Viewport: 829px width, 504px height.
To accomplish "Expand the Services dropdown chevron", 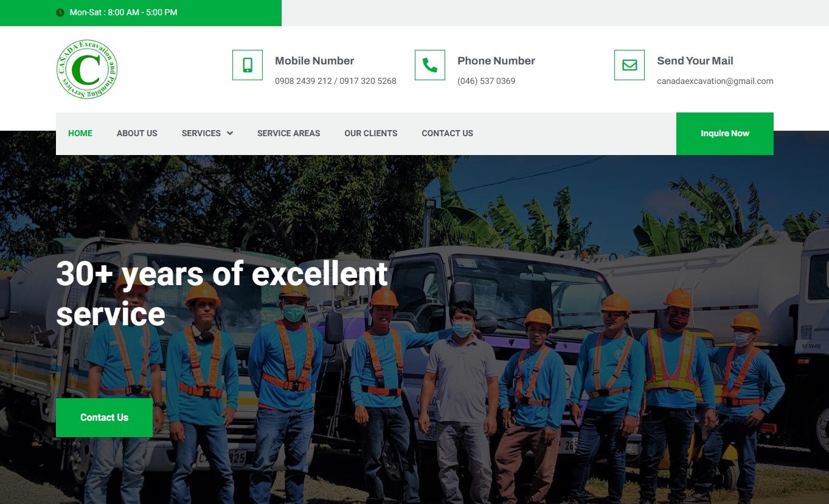I will pos(230,133).
